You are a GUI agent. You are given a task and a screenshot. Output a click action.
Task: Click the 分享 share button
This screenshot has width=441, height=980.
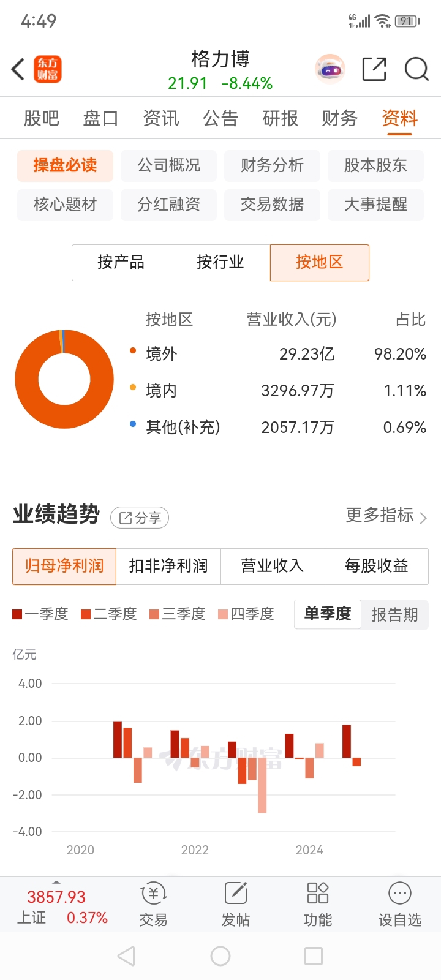pos(140,518)
